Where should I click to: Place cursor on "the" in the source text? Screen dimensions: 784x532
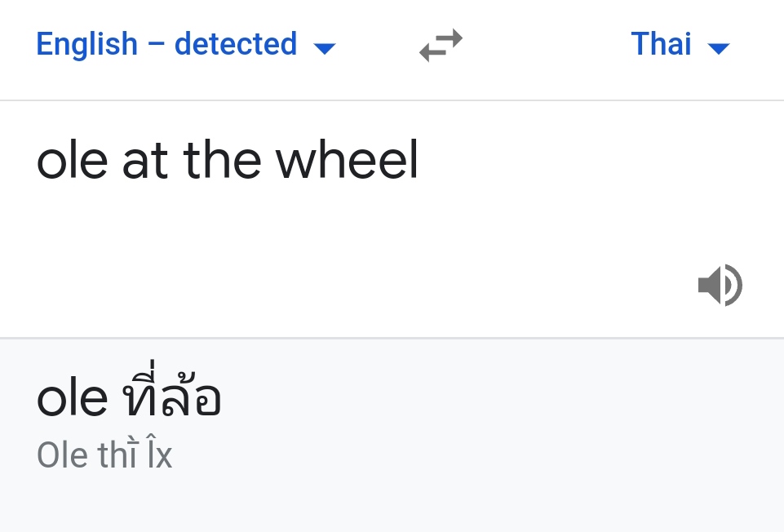pyautogui.click(x=222, y=161)
